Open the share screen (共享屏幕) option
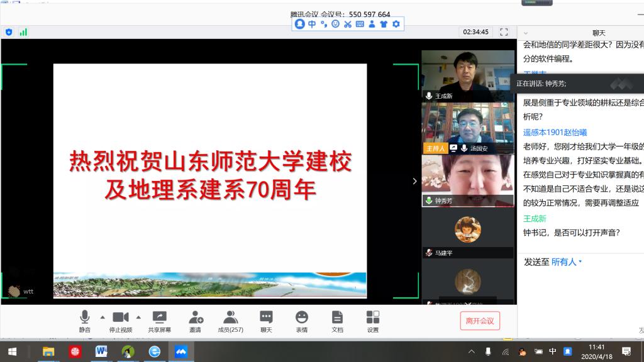This screenshot has height=362, width=644. 159,321
